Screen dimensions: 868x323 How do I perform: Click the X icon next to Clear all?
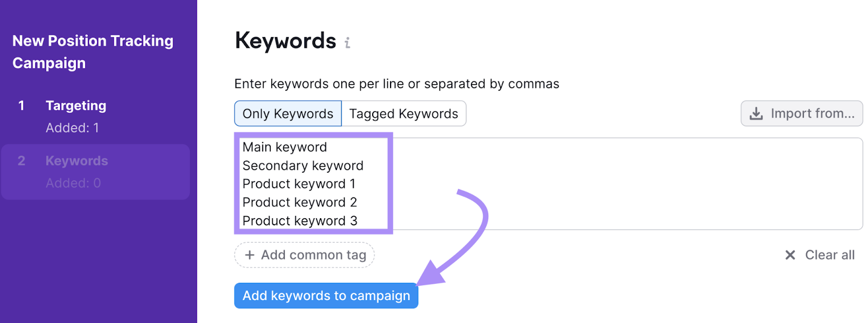(x=790, y=255)
